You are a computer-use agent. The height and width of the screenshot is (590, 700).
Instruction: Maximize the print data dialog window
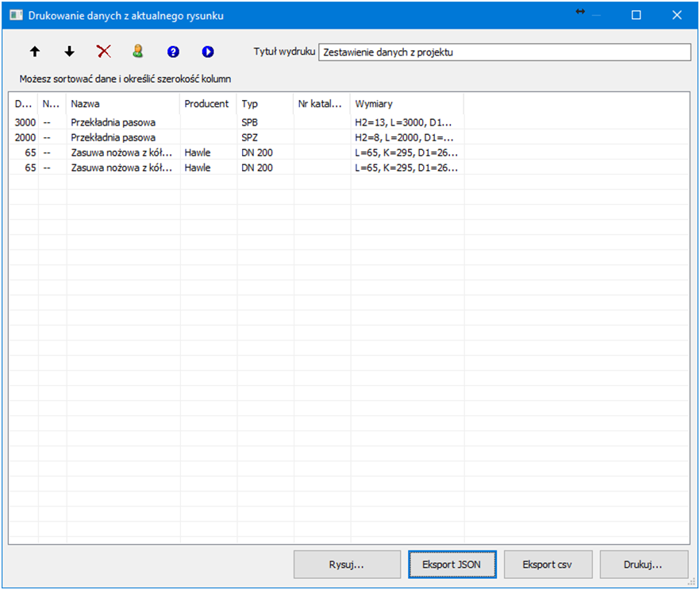(636, 15)
